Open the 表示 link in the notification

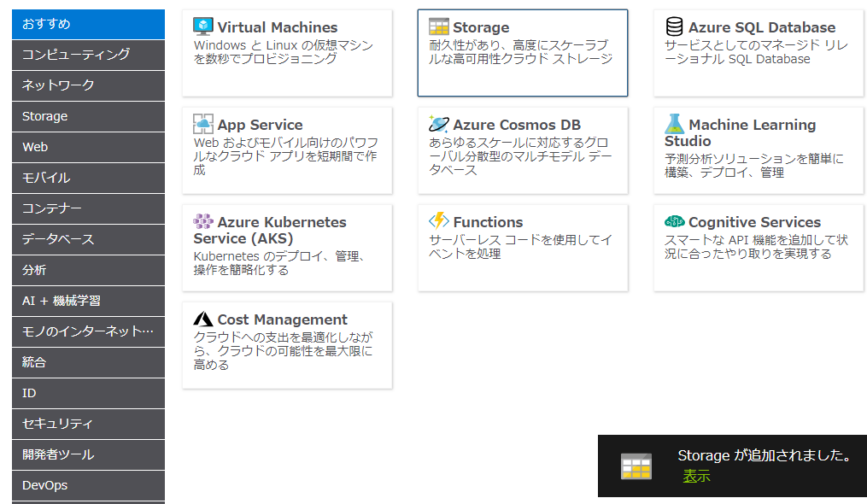point(696,477)
